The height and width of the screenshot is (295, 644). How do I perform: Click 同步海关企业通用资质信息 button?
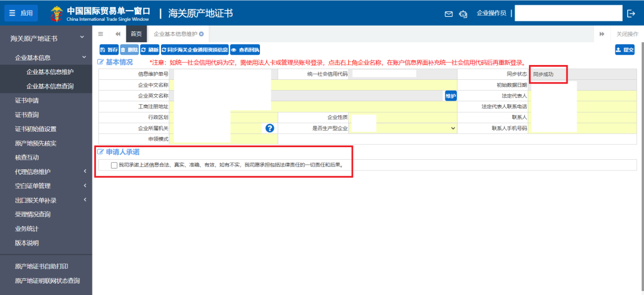pos(194,49)
